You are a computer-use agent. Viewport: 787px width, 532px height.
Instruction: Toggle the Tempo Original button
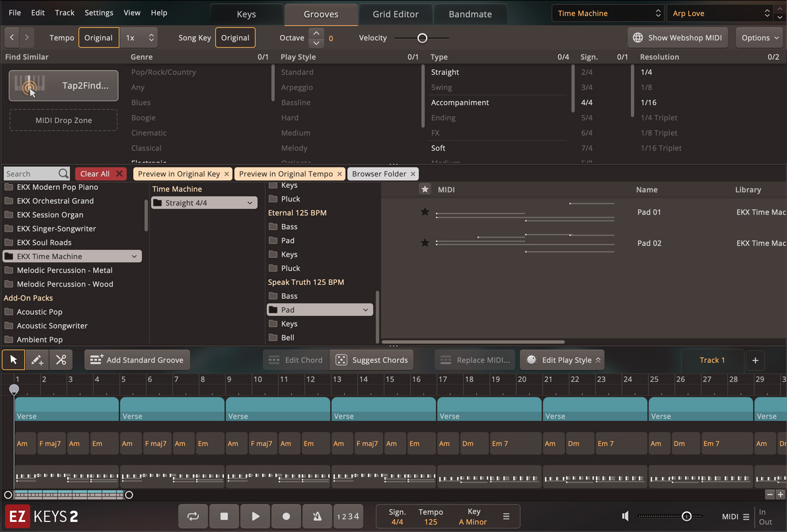99,38
